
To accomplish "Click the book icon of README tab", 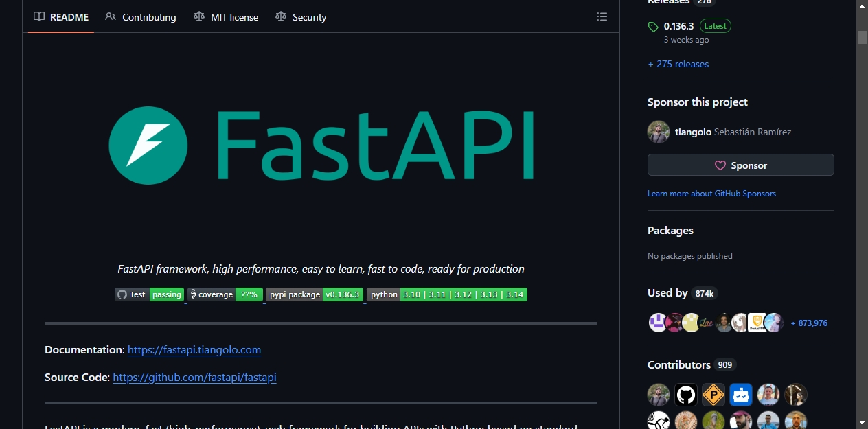I will [39, 17].
